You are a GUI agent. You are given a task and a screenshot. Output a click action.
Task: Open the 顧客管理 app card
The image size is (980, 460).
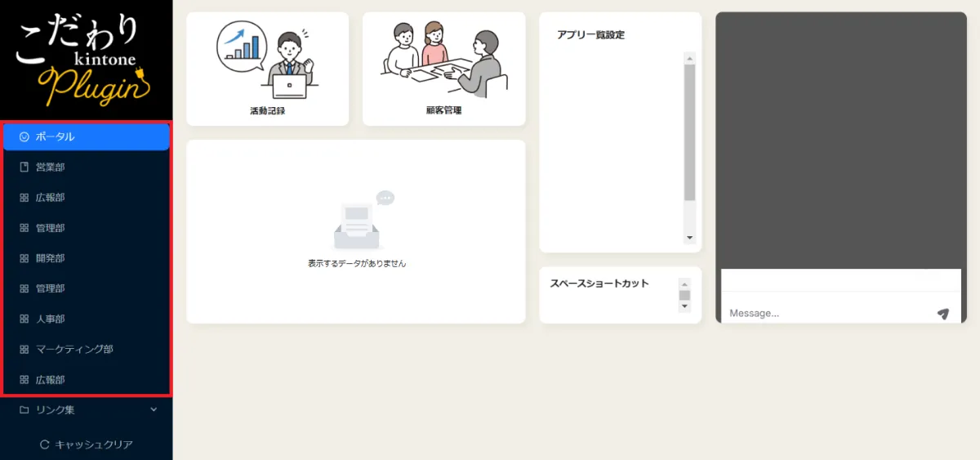click(x=443, y=69)
